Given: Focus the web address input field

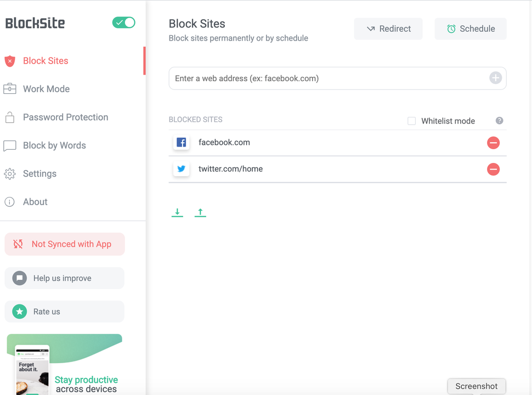Looking at the screenshot, I should (338, 78).
